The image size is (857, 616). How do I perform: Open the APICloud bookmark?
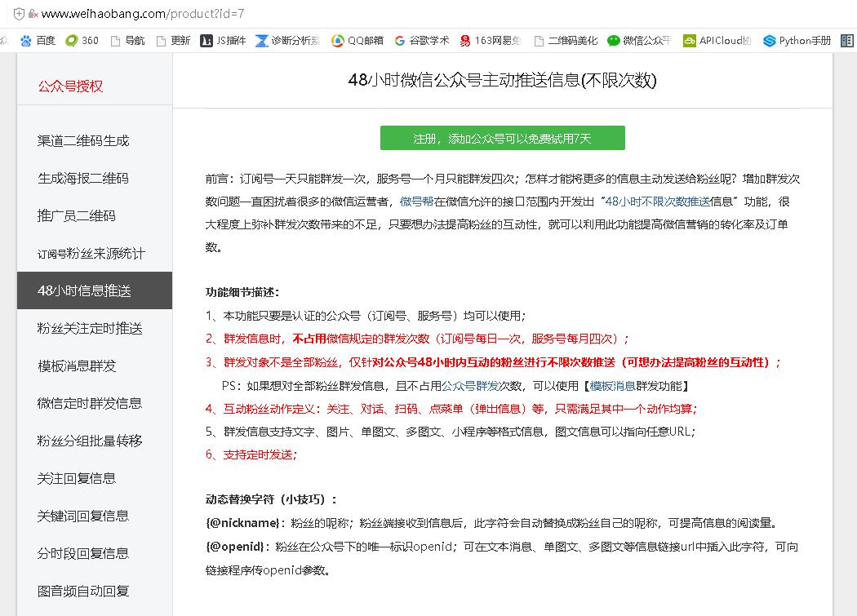(717, 41)
